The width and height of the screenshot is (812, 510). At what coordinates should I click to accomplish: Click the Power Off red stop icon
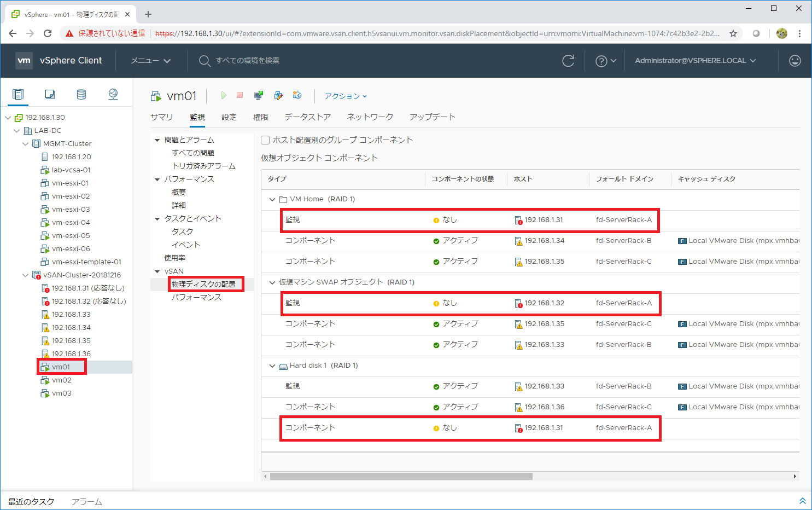tap(239, 95)
